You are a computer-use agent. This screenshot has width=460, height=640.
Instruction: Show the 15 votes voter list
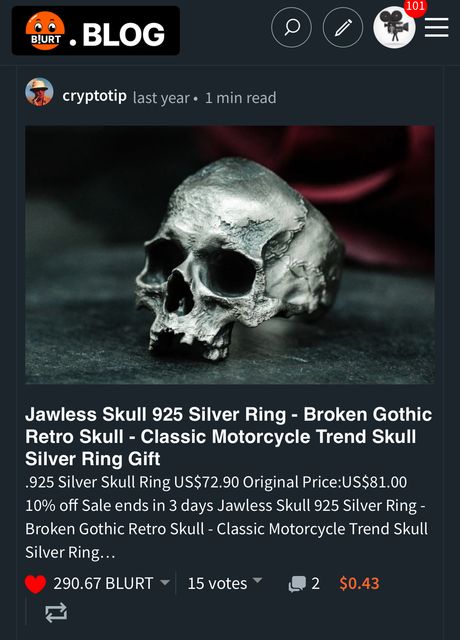(217, 584)
